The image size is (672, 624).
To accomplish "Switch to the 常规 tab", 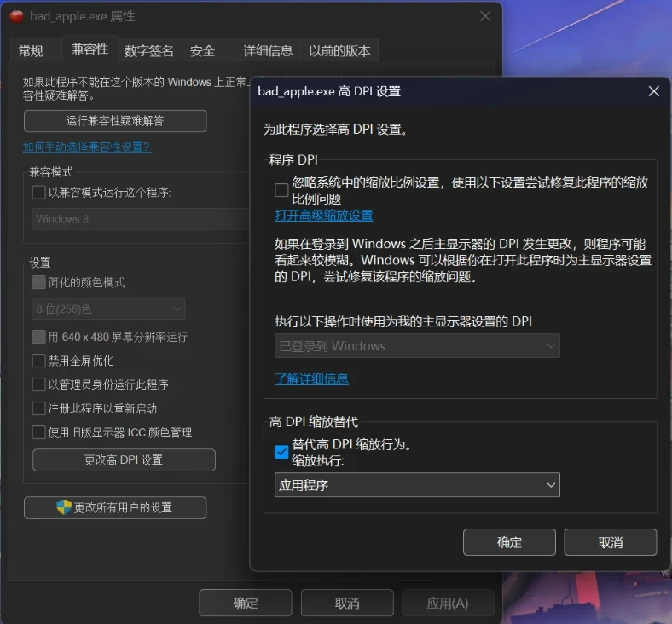I will pos(31,51).
